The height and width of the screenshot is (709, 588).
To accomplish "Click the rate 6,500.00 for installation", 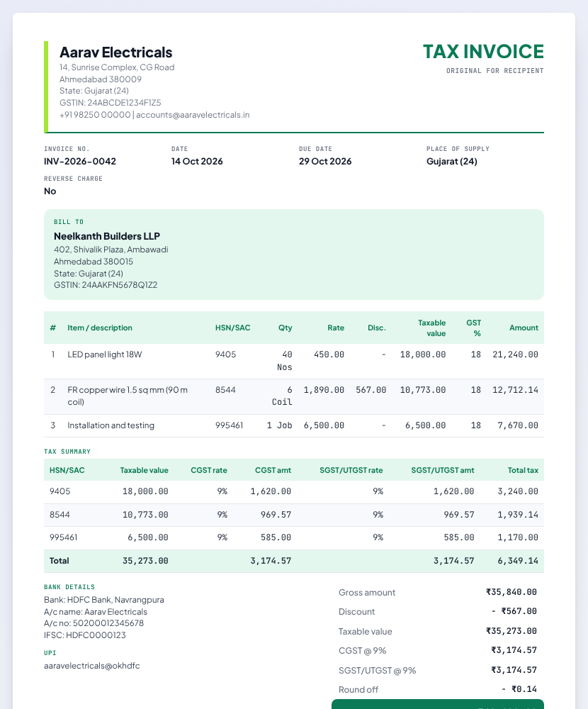I will tap(324, 425).
